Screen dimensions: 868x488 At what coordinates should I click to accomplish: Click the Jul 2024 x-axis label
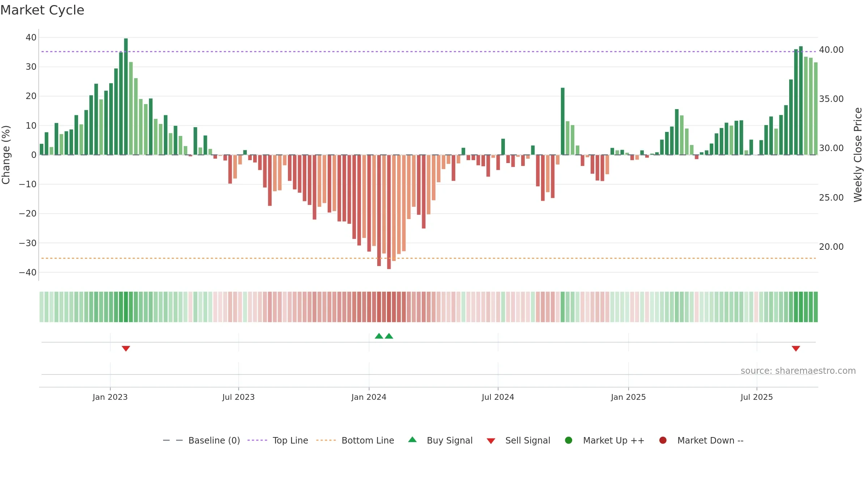click(498, 397)
